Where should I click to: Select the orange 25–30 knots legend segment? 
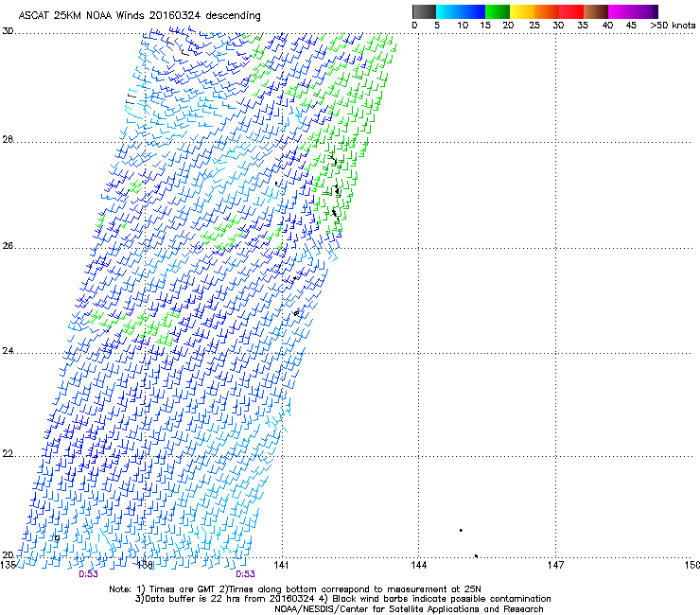pos(547,11)
